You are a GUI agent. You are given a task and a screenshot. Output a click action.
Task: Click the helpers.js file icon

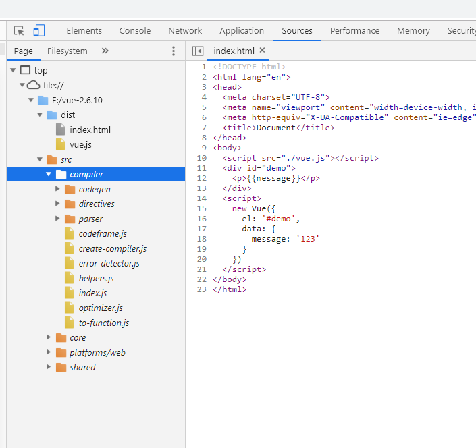click(70, 278)
